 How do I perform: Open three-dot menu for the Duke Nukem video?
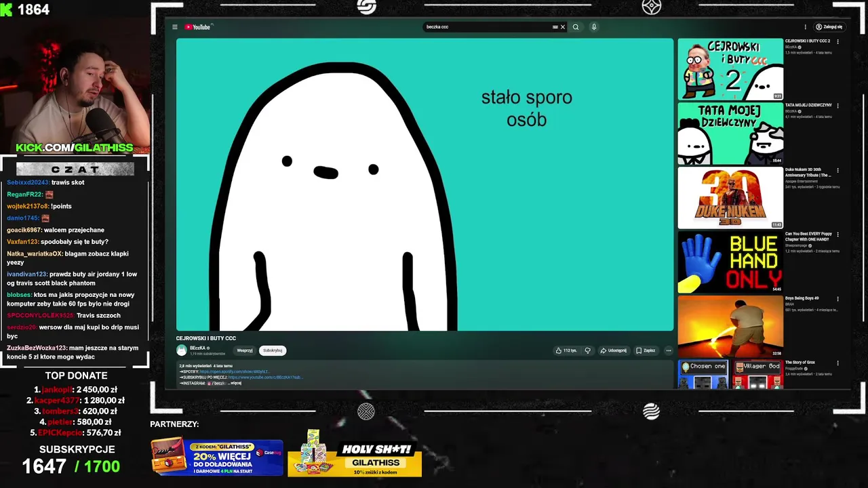(837, 170)
